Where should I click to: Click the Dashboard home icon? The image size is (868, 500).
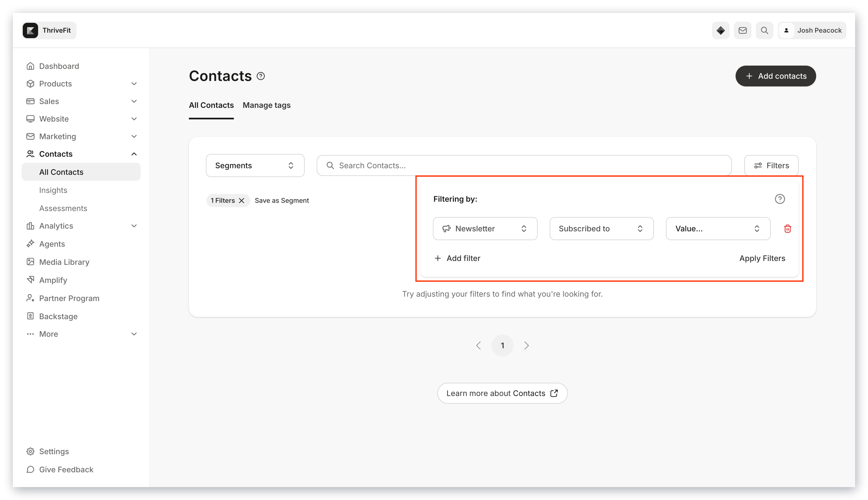click(30, 66)
